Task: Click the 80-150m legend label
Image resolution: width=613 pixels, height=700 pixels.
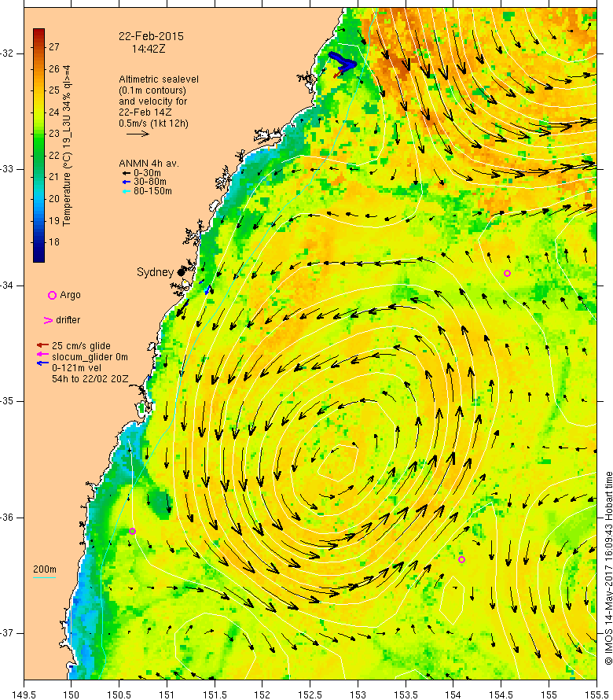Action: coord(152,192)
